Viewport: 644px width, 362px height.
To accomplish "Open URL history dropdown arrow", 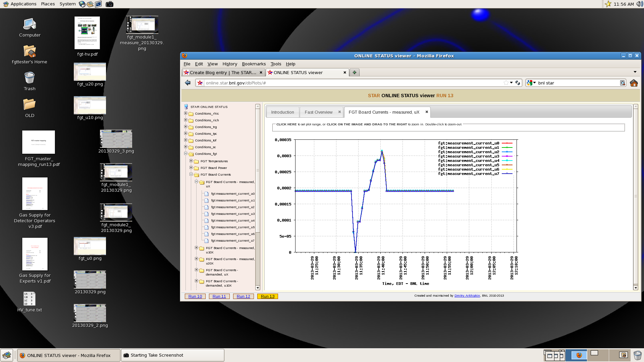I will click(x=512, y=83).
